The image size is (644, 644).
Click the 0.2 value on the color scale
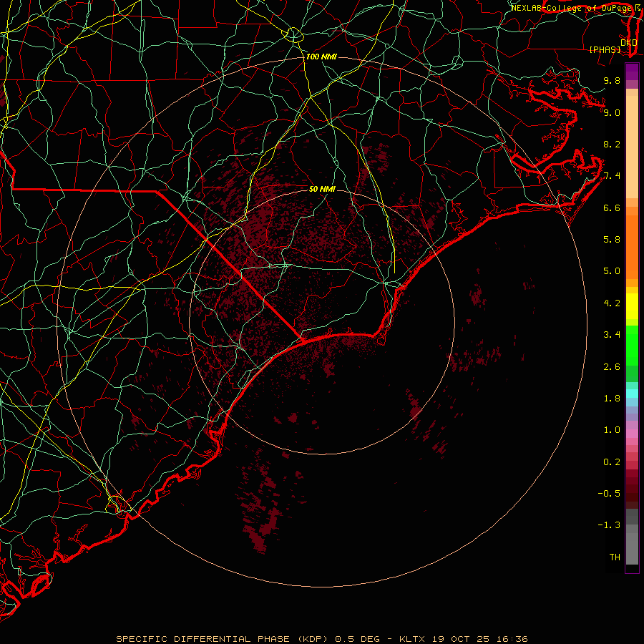tap(612, 462)
